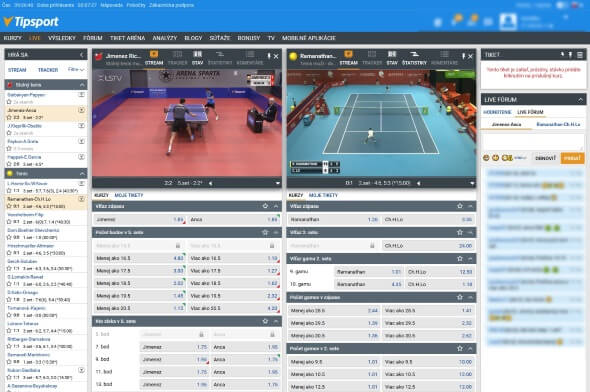Select KOMENTÁRE in the Jimenez panel
The width and height of the screenshot is (590, 392).
click(249, 58)
